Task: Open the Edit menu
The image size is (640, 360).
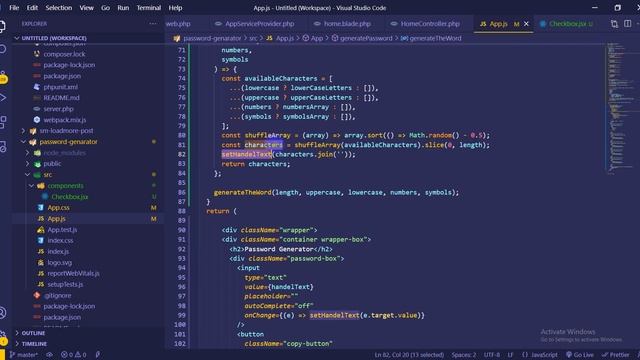Action: [x=32, y=8]
